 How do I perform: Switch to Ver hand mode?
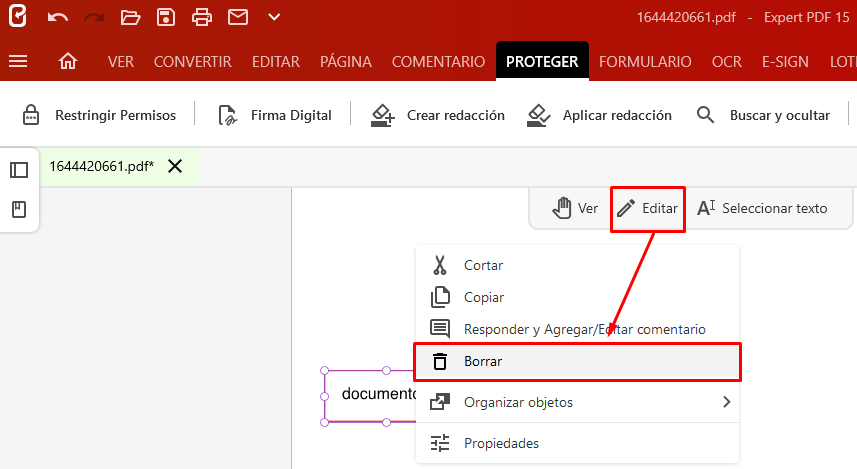pos(575,208)
